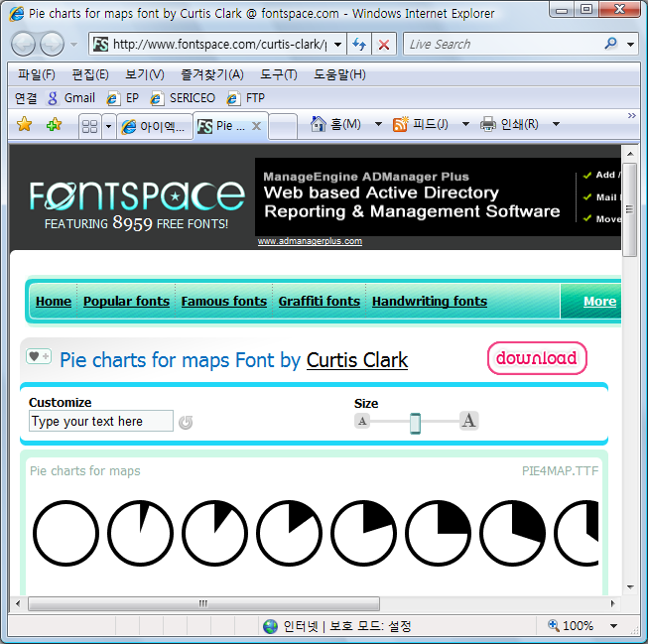Open the FTP favorite link
Screen dimensions: 648x644
click(245, 98)
